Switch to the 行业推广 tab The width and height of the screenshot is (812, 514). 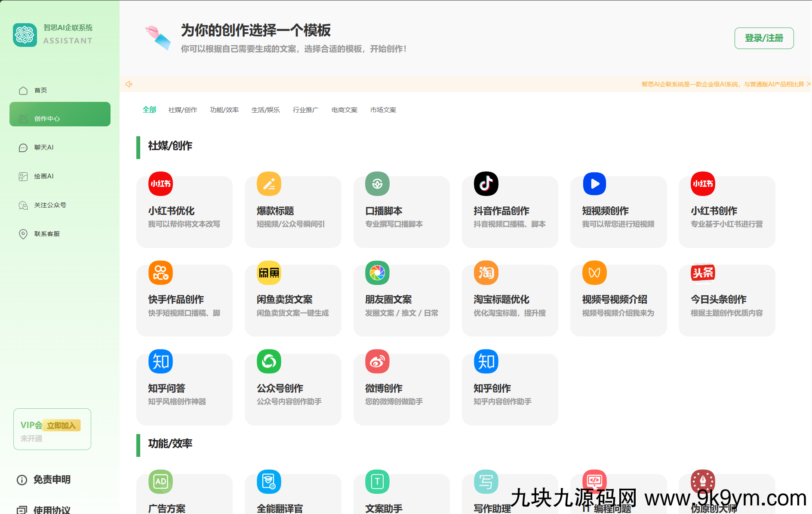305,110
